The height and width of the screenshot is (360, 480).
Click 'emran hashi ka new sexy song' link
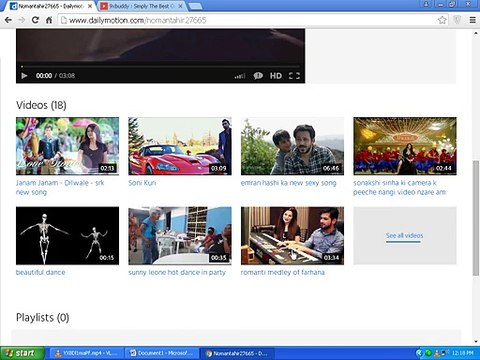tap(289, 183)
